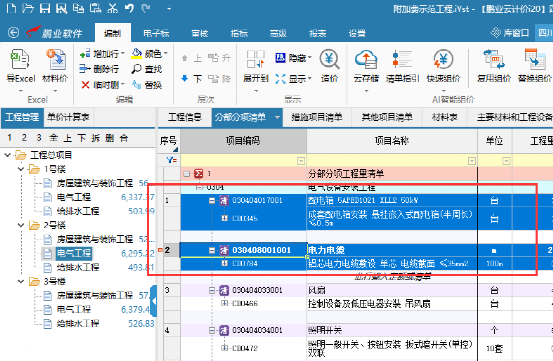The image size is (553, 361).
Task: Click the 删除行 delete row button
Action: point(99,69)
